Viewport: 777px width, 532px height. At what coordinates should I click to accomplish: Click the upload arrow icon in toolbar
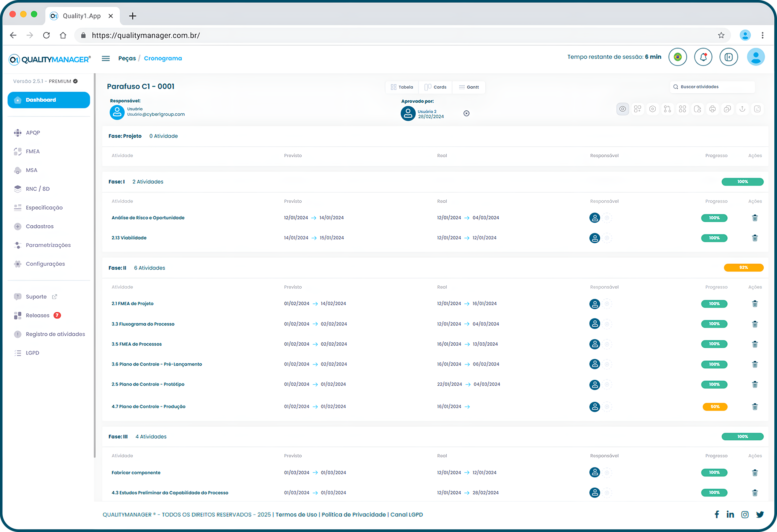[742, 109]
